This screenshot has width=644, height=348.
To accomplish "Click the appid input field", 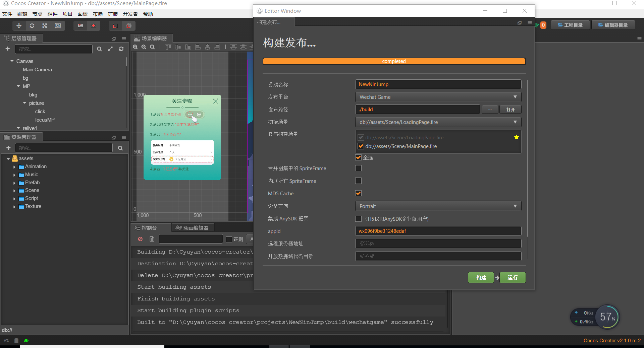I will click(438, 231).
